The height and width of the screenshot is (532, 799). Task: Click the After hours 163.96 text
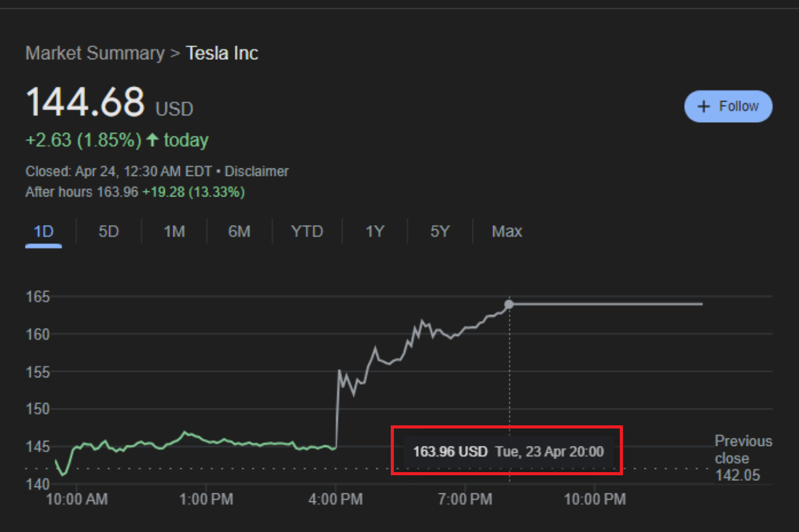(81, 192)
